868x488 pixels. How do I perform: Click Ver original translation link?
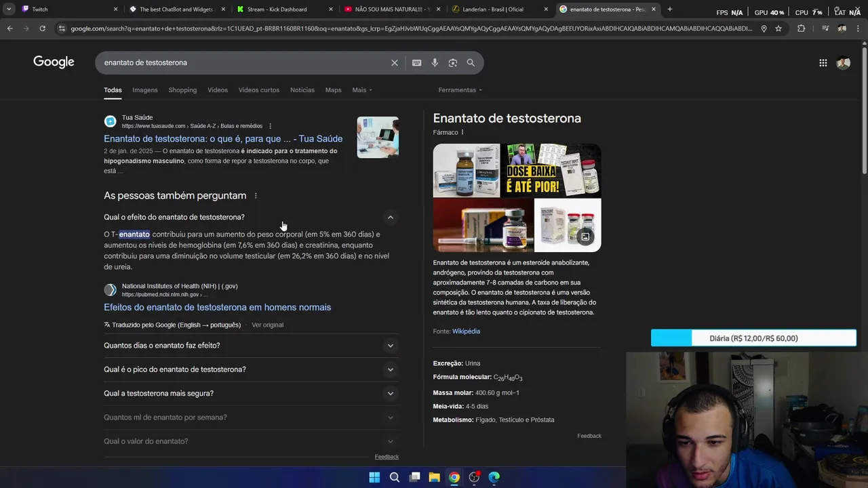pos(267,325)
